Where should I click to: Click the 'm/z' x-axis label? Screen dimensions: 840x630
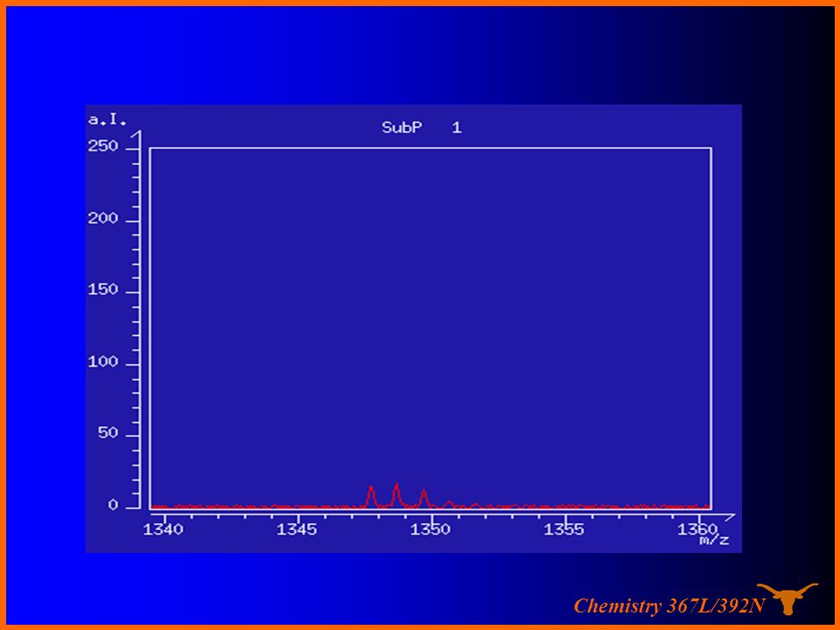coord(714,540)
